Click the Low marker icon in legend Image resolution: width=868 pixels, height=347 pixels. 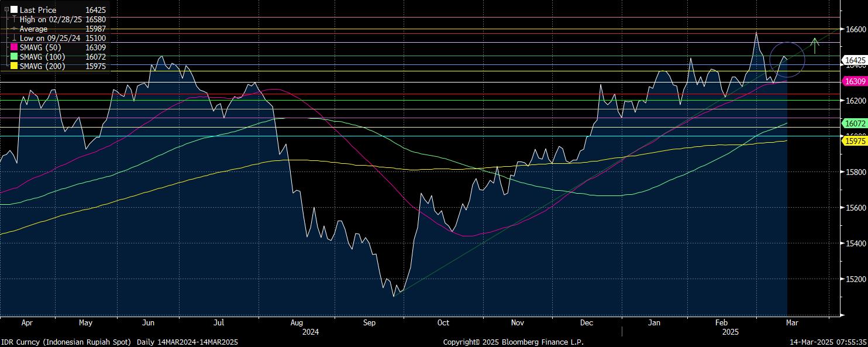point(15,38)
